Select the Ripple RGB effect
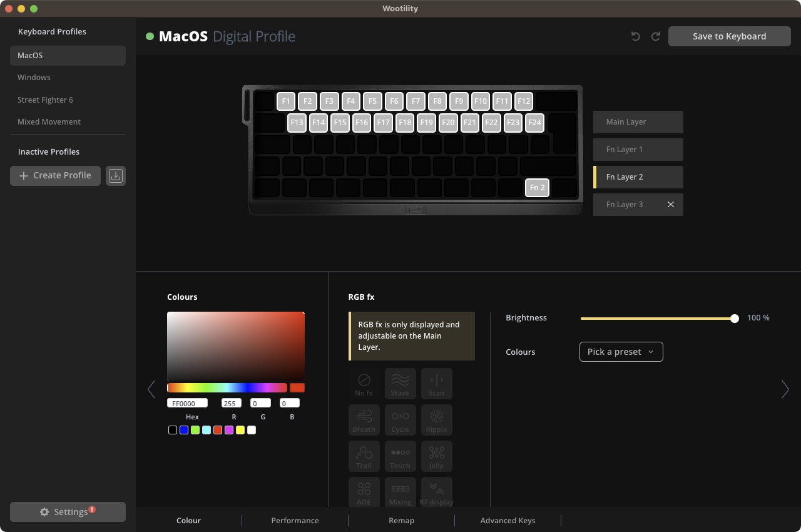This screenshot has width=801, height=532. 436,420
